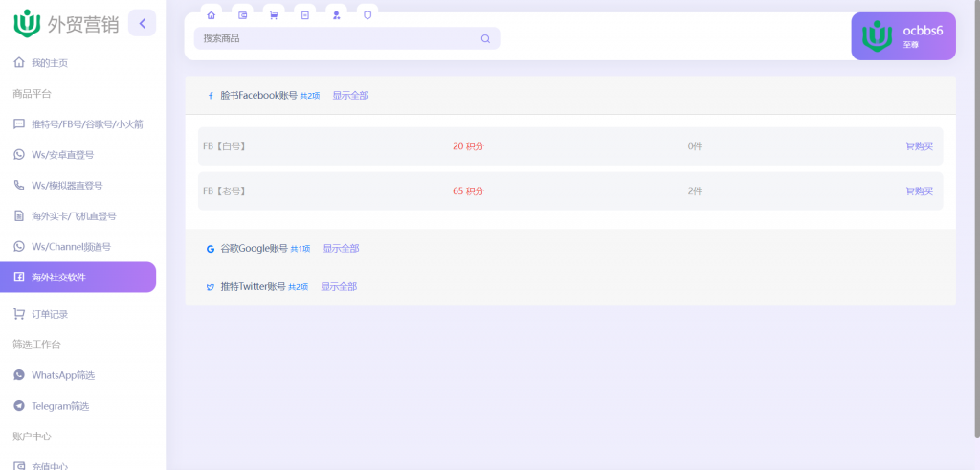This screenshot has width=980, height=470.
Task: Click the WhatsApp icon beside Ws/安卓直登号
Action: tap(19, 155)
